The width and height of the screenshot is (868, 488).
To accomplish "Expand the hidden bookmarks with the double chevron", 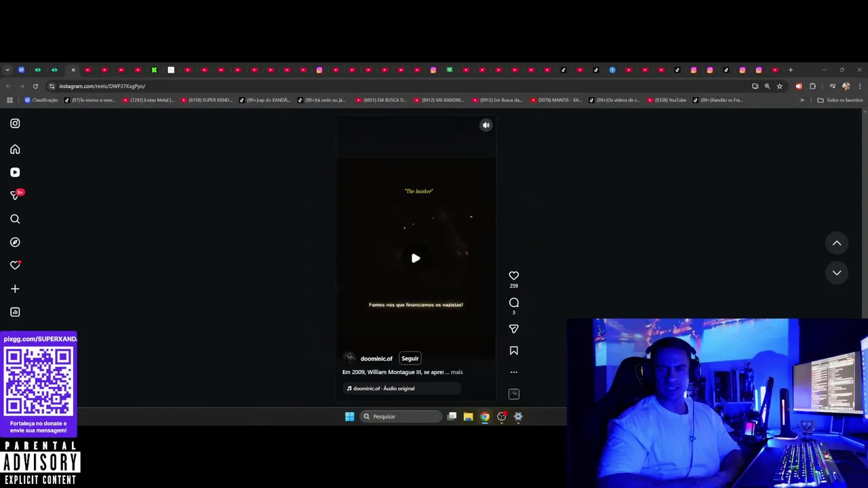I will [802, 100].
